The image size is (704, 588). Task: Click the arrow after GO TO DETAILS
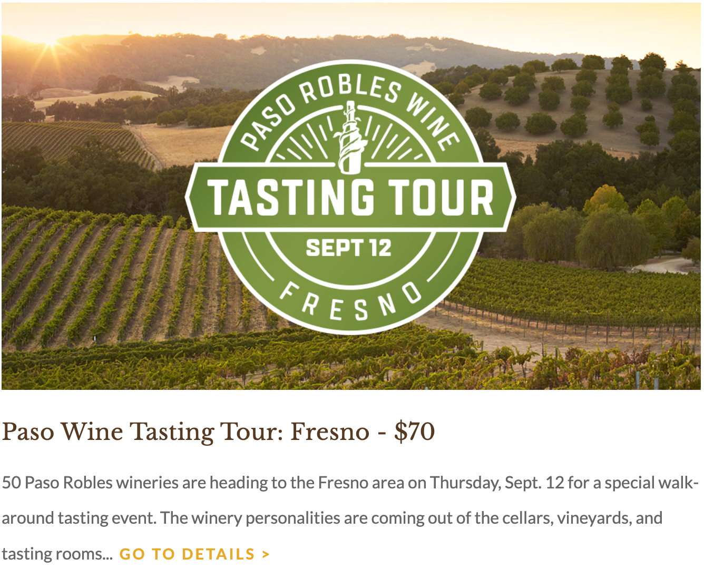[x=266, y=554]
